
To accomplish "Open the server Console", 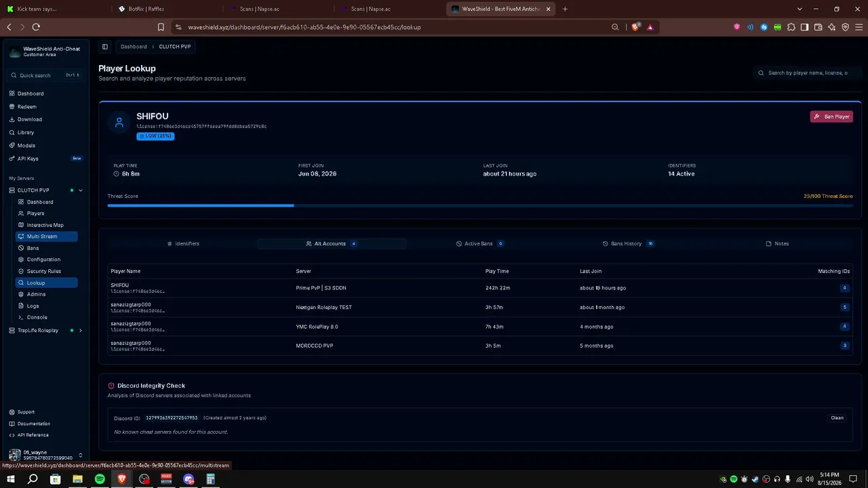I will 37,317.
